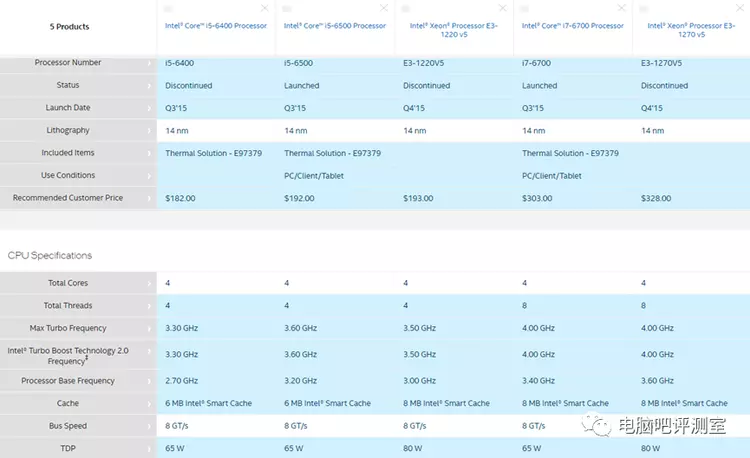
Task: Expand the Use Conditions row chevron
Action: click(x=149, y=175)
